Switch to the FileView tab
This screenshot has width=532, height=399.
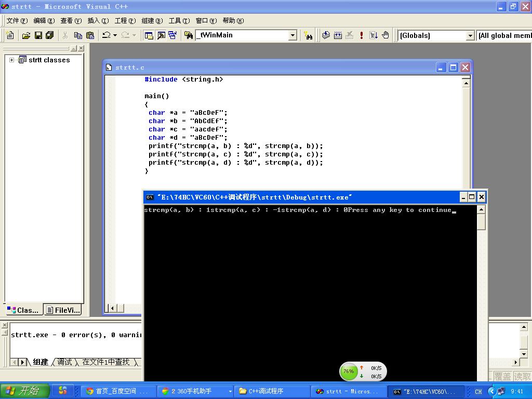63,310
